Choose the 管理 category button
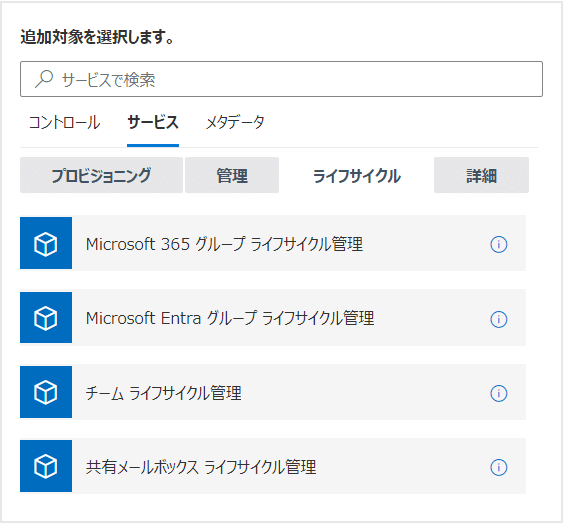563x523 pixels. 232,175
